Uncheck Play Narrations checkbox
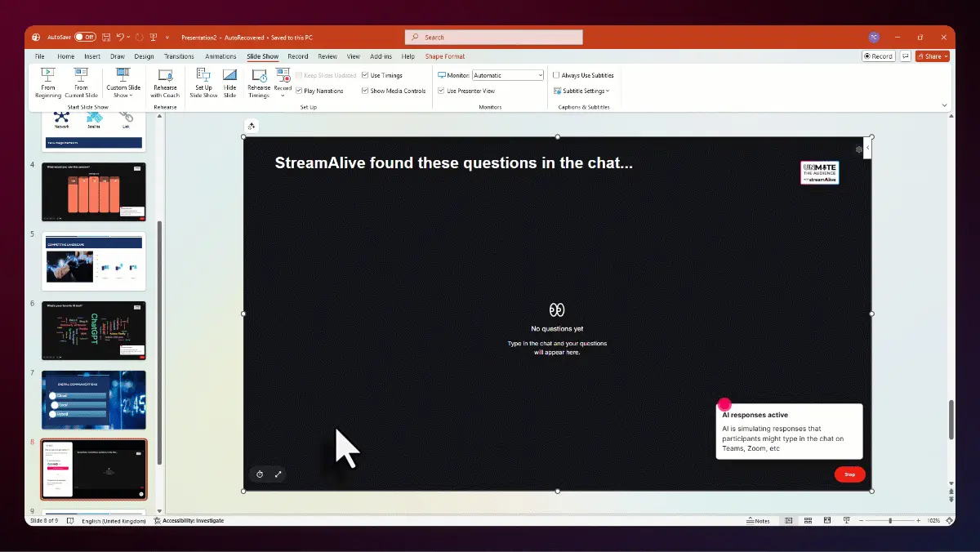The image size is (980, 552). coord(299,91)
